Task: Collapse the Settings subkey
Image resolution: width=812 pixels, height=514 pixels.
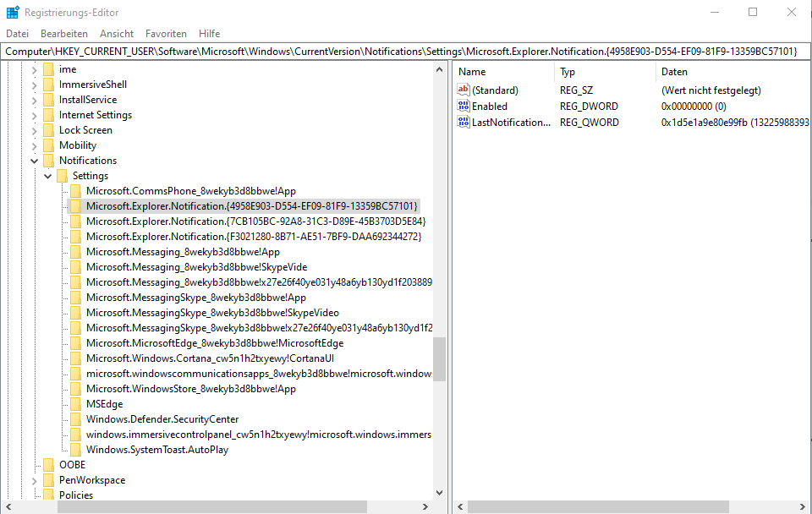Action: click(47, 177)
